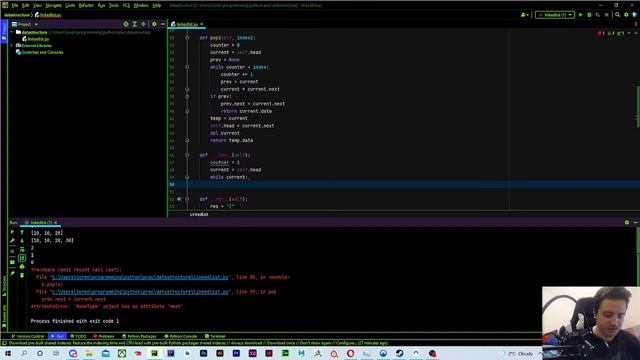Close the linkedlist.py editor tab
640x360 pixels.
coord(202,24)
